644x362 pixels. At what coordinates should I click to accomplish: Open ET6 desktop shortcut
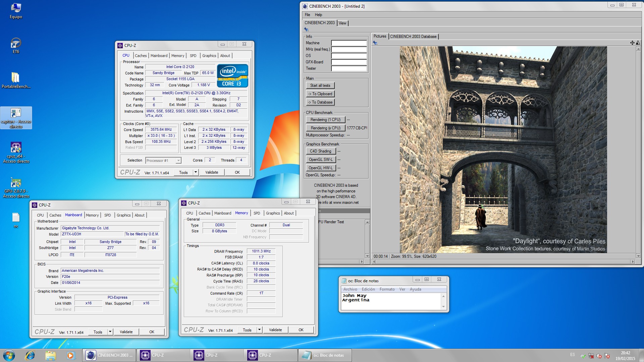click(x=16, y=46)
